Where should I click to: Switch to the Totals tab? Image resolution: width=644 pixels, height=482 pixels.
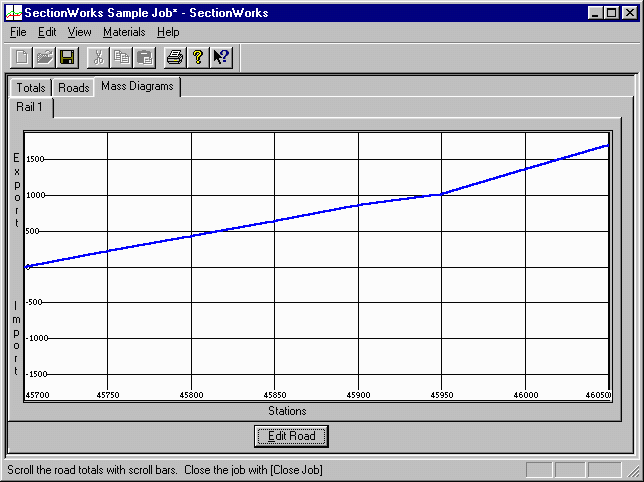coord(31,88)
